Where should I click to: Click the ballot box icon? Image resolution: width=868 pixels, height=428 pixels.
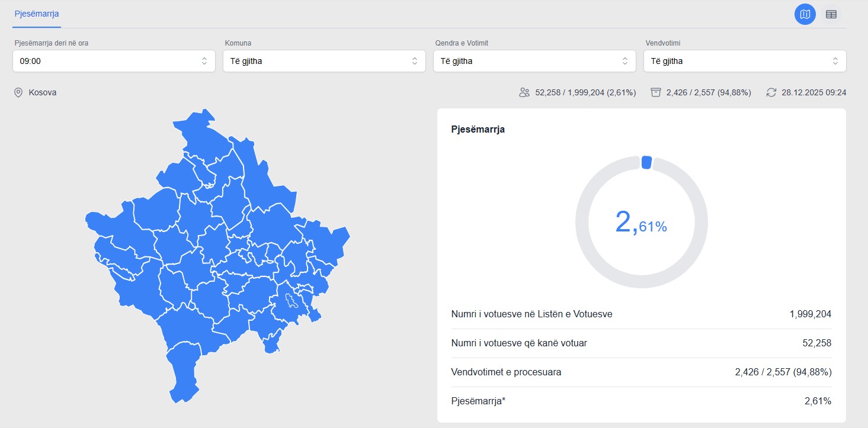click(655, 92)
